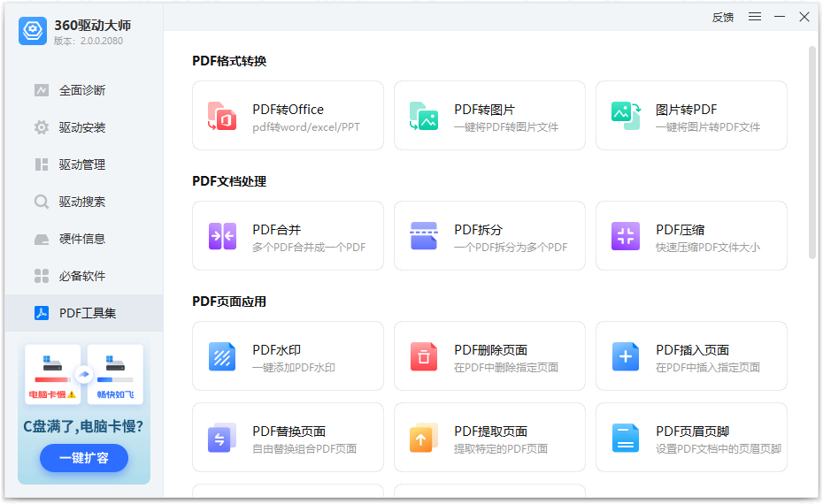Screen dimensions: 823x504
Task: Click the description 一键将图片转PDF文件
Action: [708, 127]
